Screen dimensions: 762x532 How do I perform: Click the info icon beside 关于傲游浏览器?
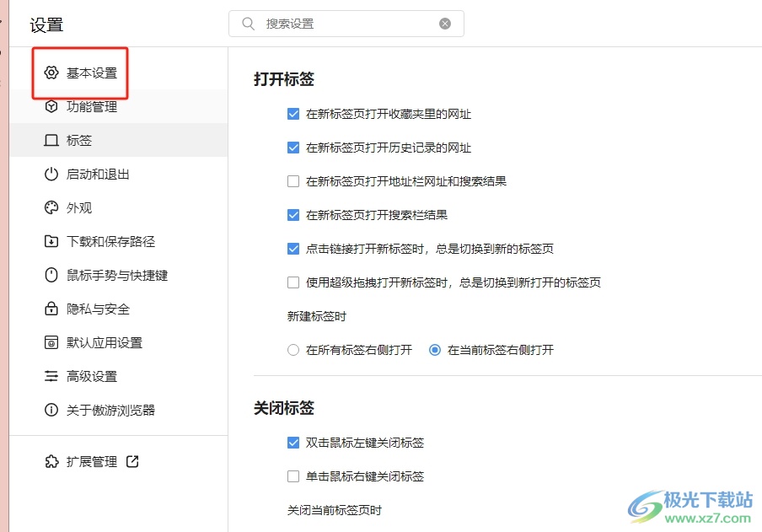(51, 410)
